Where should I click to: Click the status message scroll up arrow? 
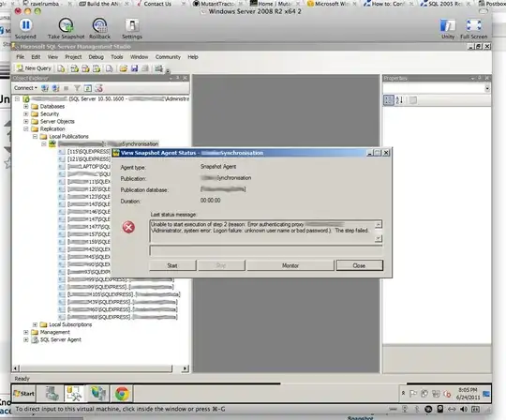point(379,224)
